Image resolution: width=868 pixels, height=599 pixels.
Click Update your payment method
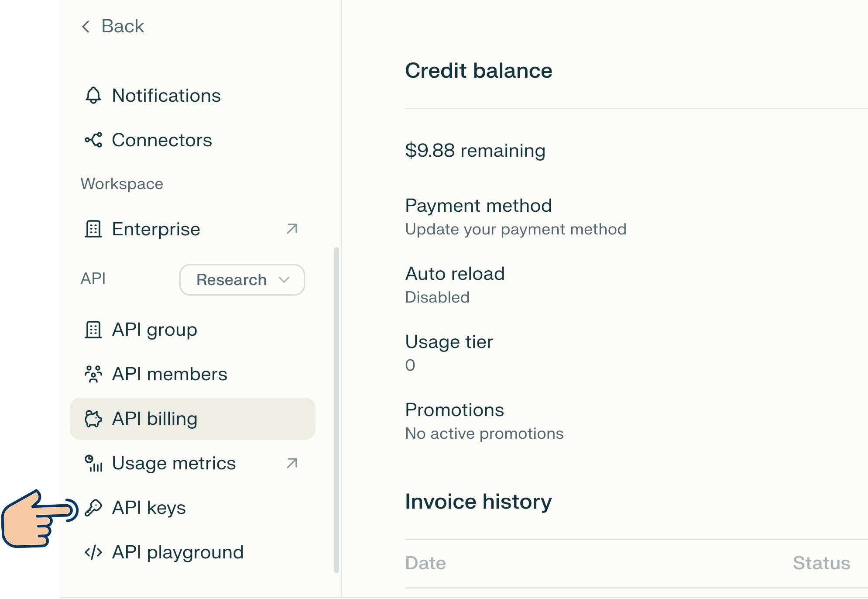[x=515, y=229]
